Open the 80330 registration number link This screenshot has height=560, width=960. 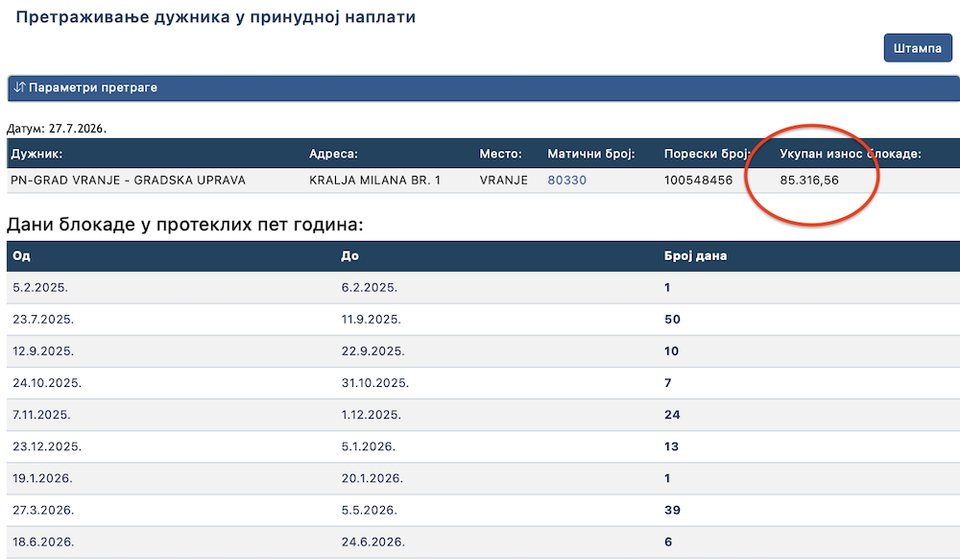tap(566, 180)
